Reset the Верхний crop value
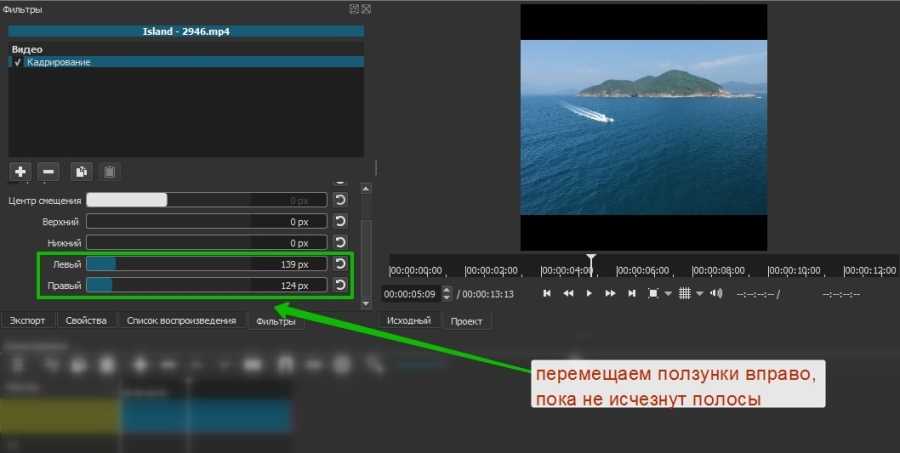The width and height of the screenshot is (900, 453). click(x=340, y=221)
